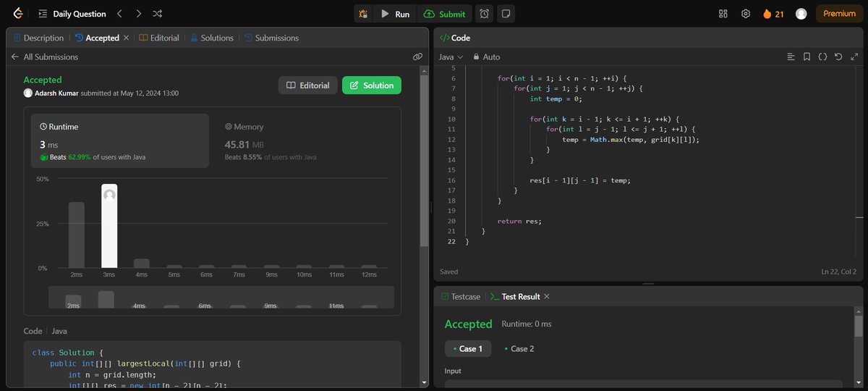Select Case 2 result

coord(519,348)
